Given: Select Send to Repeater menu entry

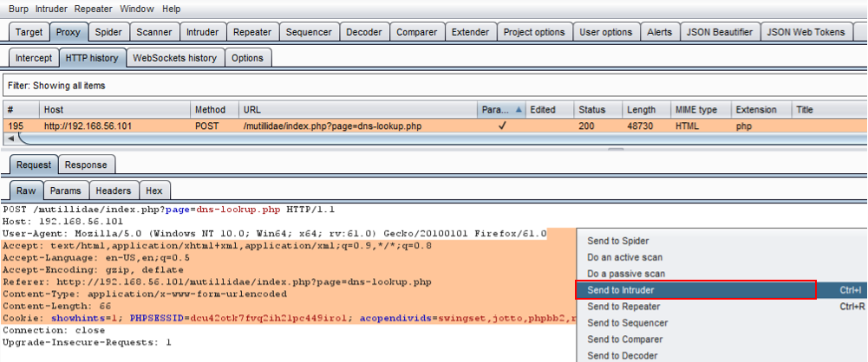Looking at the screenshot, I should [x=623, y=307].
